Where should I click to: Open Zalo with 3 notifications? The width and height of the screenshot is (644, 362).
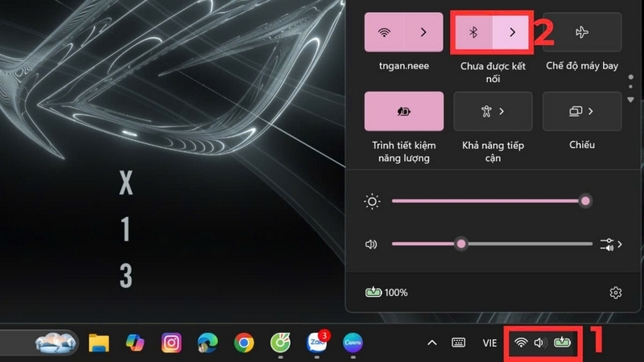click(x=316, y=342)
